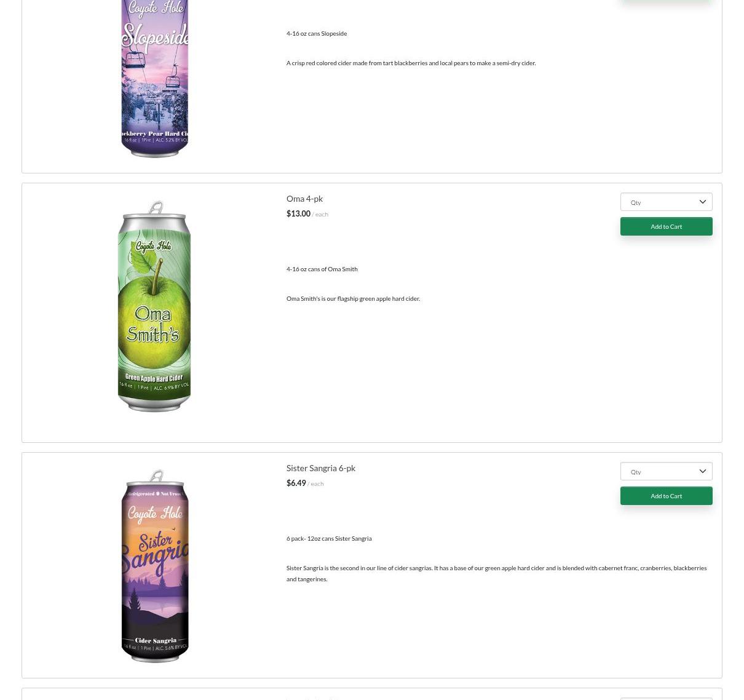The image size is (744, 700).
Task: Click the Oma Smith's flagship cider description
Action: pyautogui.click(x=353, y=298)
